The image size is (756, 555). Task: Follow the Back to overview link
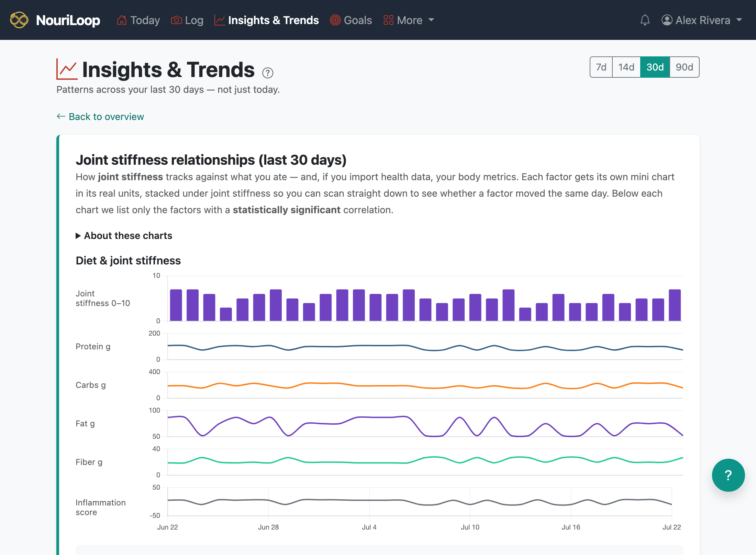pyautogui.click(x=100, y=117)
